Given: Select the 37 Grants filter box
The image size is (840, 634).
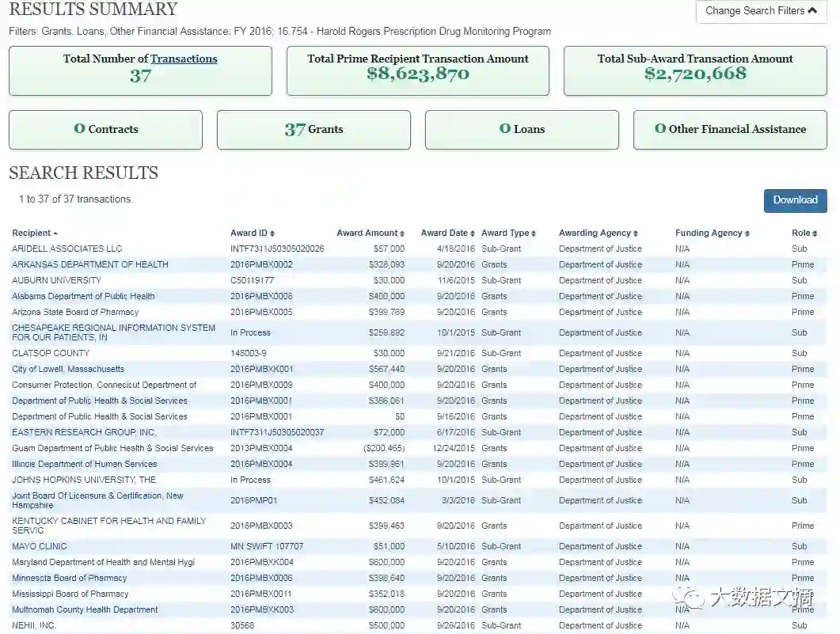Looking at the screenshot, I should point(314,130).
